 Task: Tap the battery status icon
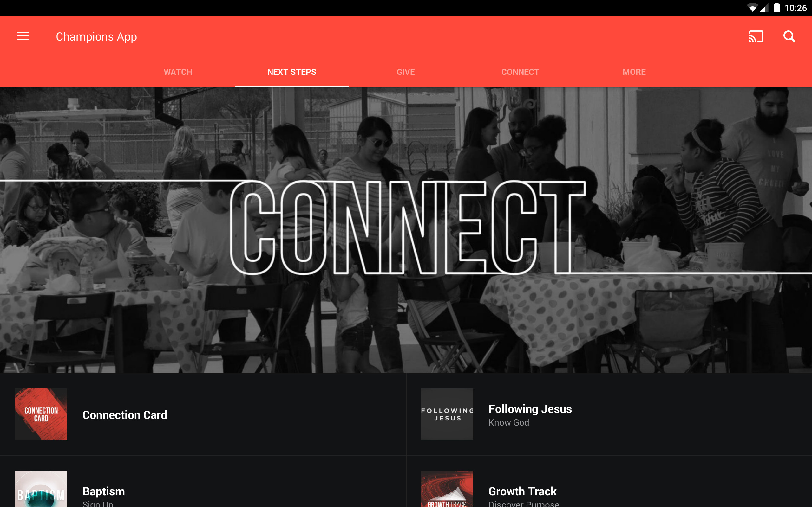click(x=777, y=8)
